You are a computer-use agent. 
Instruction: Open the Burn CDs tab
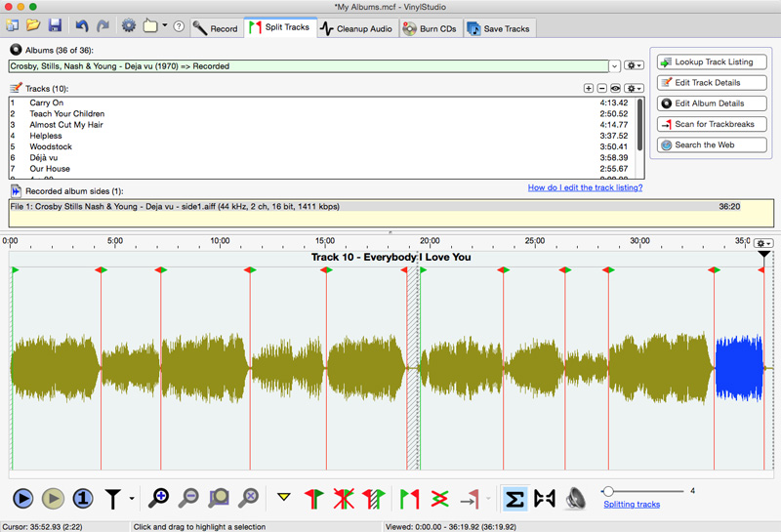point(431,28)
